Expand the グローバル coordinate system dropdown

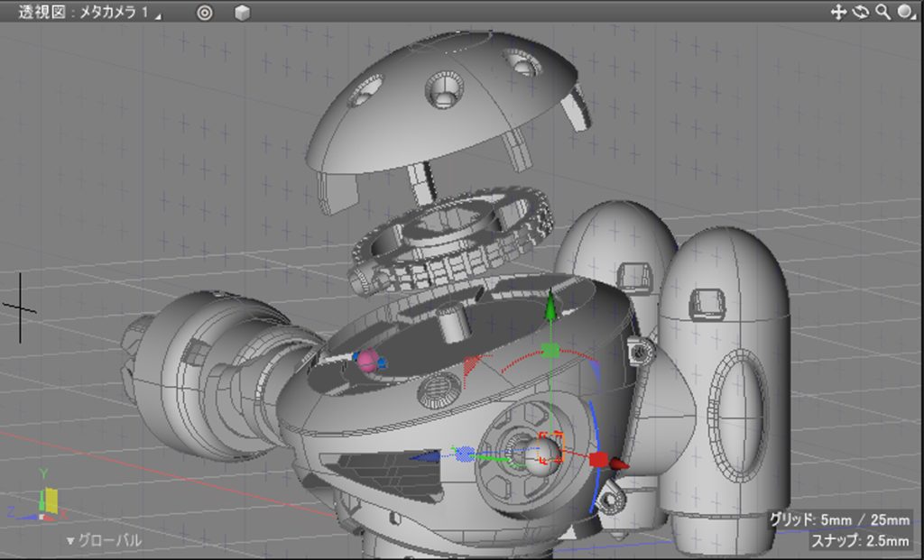point(104,541)
